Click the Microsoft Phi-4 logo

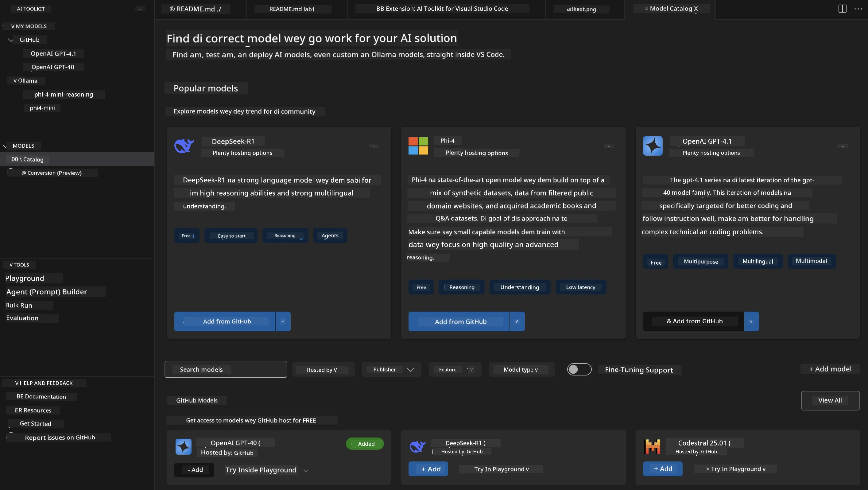pos(418,146)
